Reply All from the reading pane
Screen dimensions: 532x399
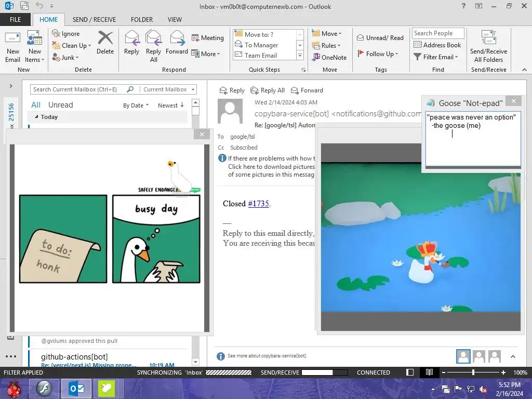click(x=268, y=90)
